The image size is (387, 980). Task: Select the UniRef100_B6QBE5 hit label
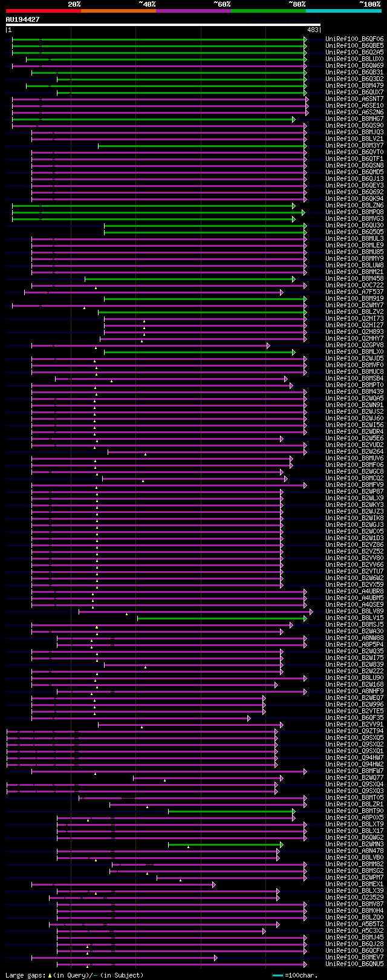tap(354, 45)
